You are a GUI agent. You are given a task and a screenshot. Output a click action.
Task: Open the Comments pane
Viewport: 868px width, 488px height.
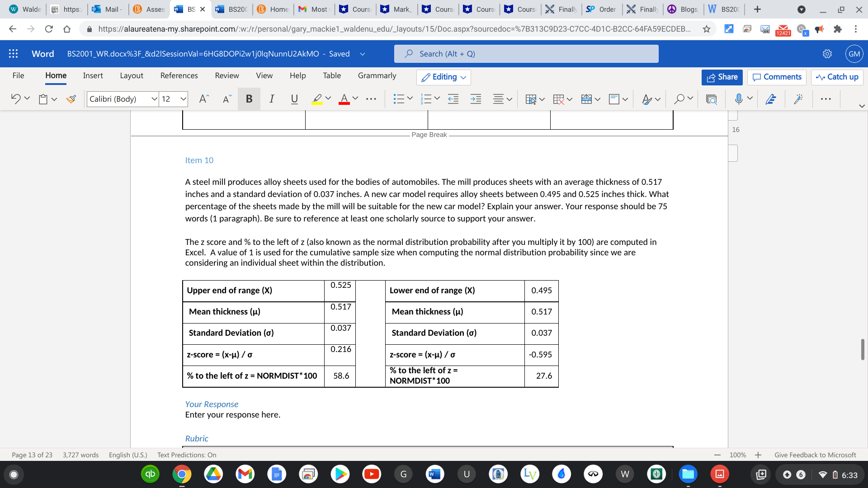click(777, 77)
